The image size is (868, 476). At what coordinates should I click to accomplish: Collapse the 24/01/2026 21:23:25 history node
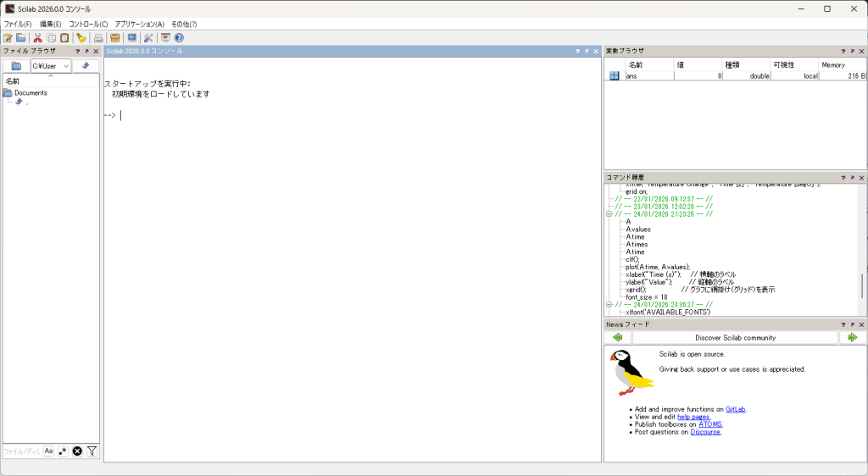pos(609,214)
